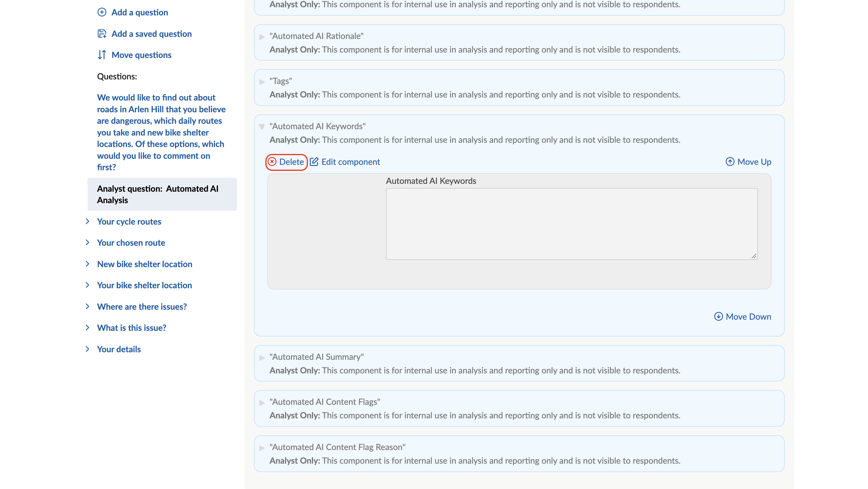
Task: Click the "Tags" component title text
Action: 281,81
